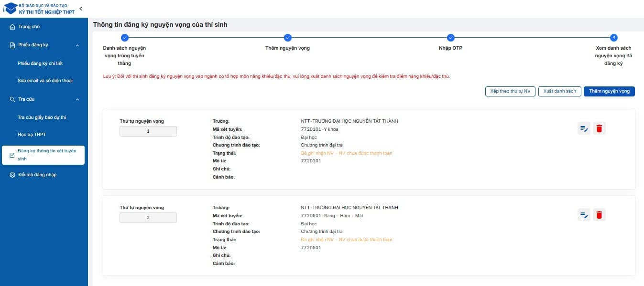Click the edit icon for nguyện vọng 2
The height and width of the screenshot is (286, 644).
pos(584,215)
